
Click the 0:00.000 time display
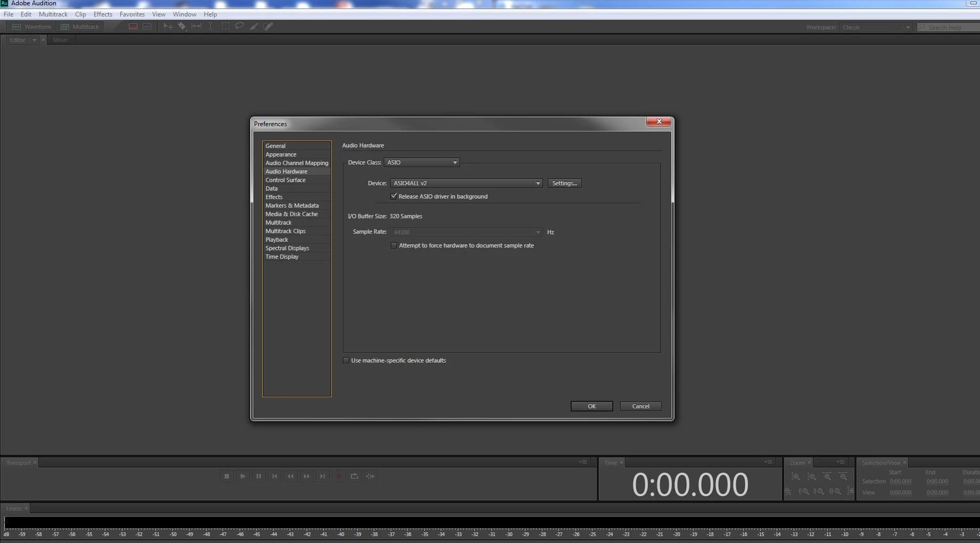pyautogui.click(x=690, y=484)
